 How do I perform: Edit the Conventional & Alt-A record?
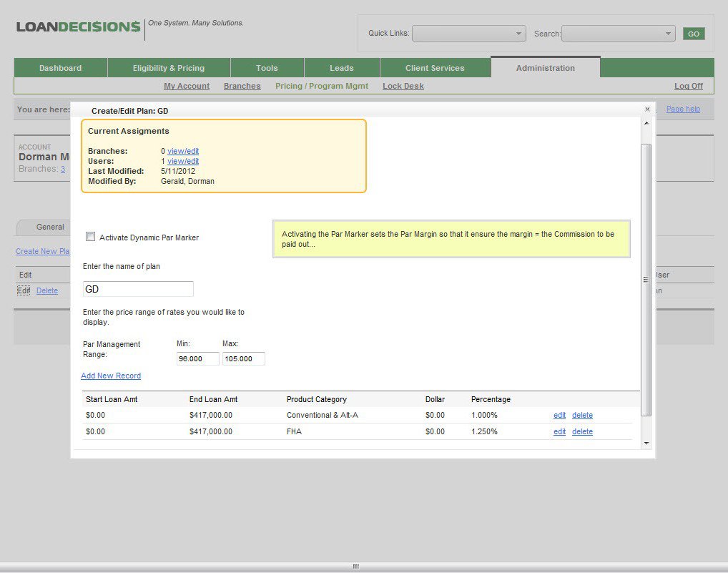click(559, 415)
